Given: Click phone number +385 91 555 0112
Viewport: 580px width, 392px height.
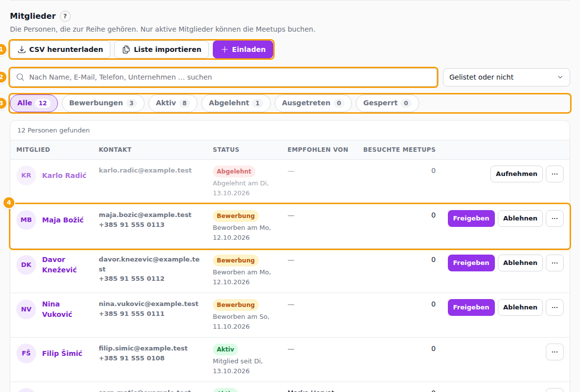Looking at the screenshot, I should [x=131, y=279].
